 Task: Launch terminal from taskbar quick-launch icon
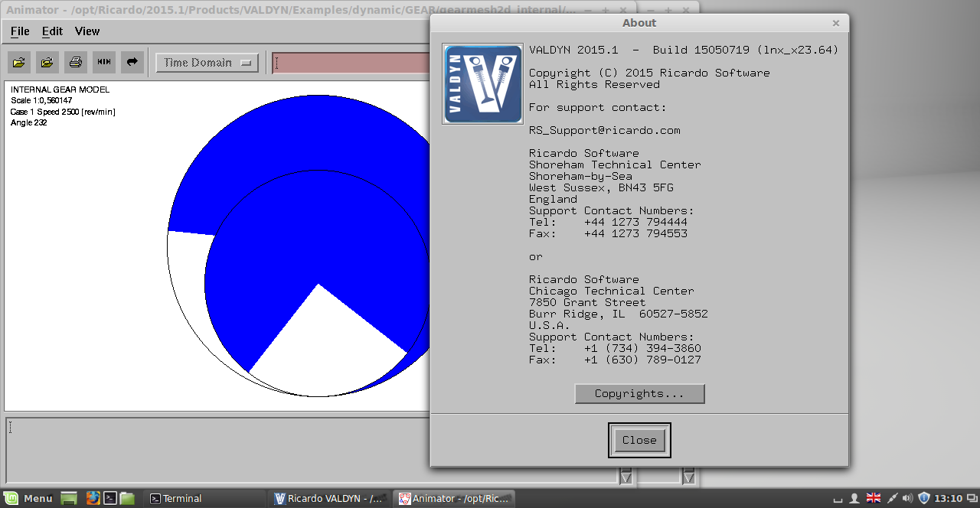point(110,498)
